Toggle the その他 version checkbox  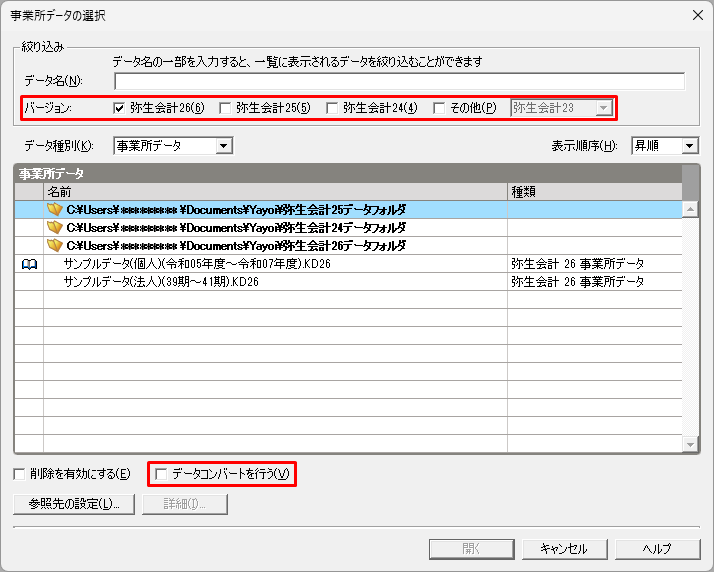coord(439,107)
